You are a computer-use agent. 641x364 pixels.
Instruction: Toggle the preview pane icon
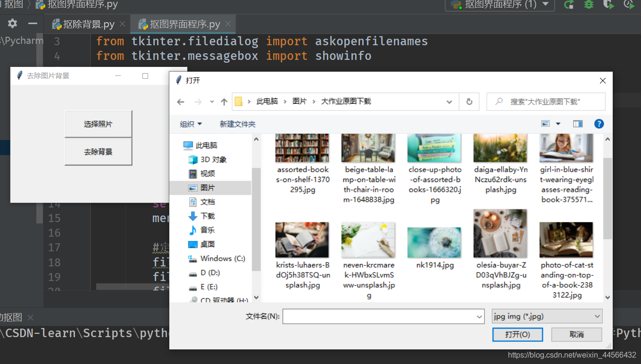click(577, 124)
